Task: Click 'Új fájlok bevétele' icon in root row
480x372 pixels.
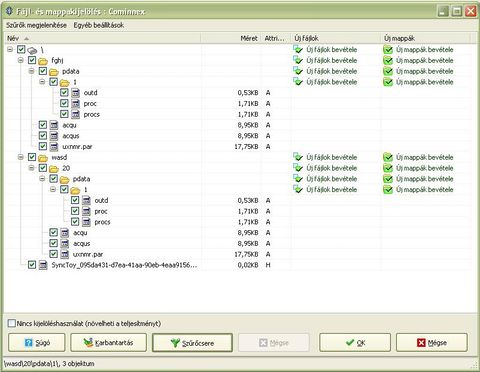Action: 298,50
